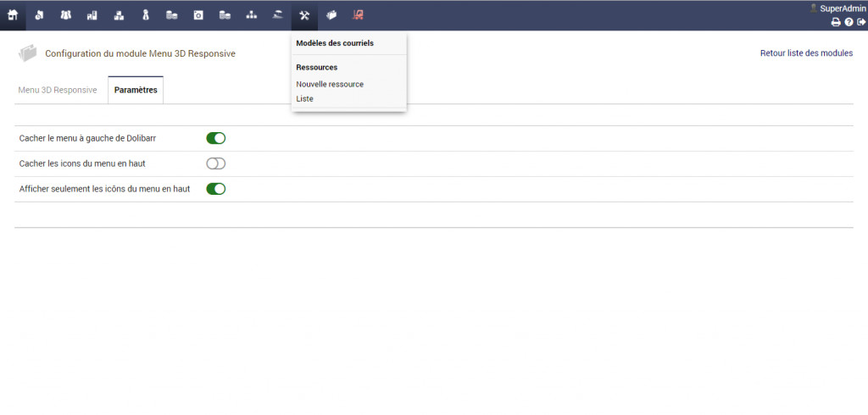Open the stacked boxes products icon

(x=119, y=15)
